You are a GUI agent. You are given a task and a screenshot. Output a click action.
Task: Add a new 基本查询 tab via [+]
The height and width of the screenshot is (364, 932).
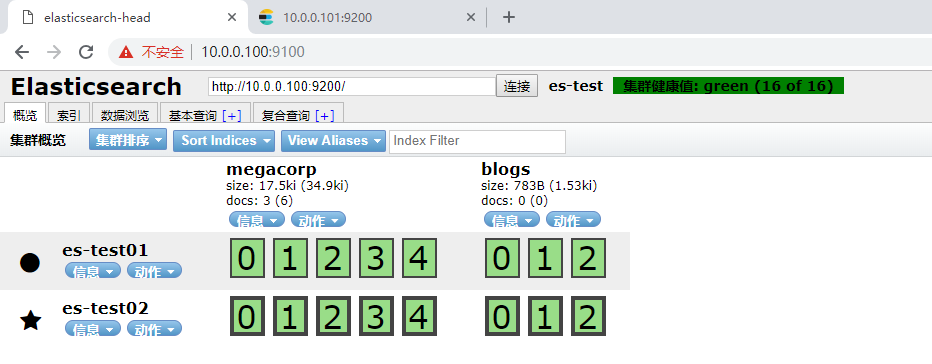pos(232,115)
